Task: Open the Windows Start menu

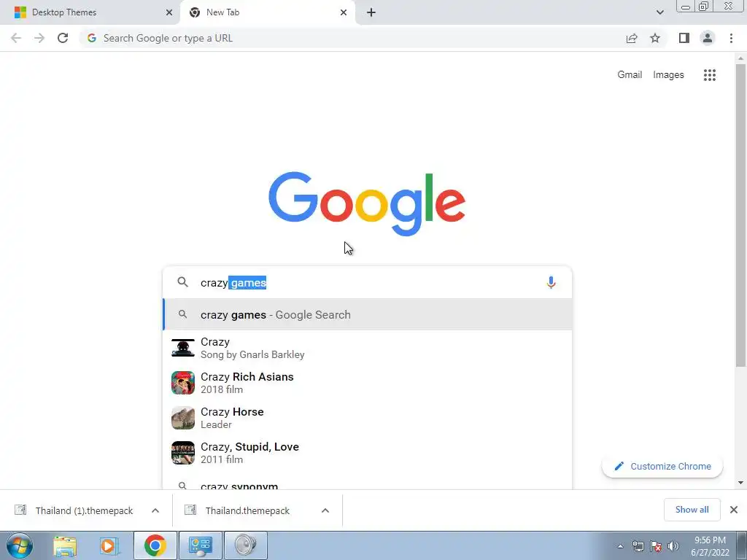Action: pos(20,545)
